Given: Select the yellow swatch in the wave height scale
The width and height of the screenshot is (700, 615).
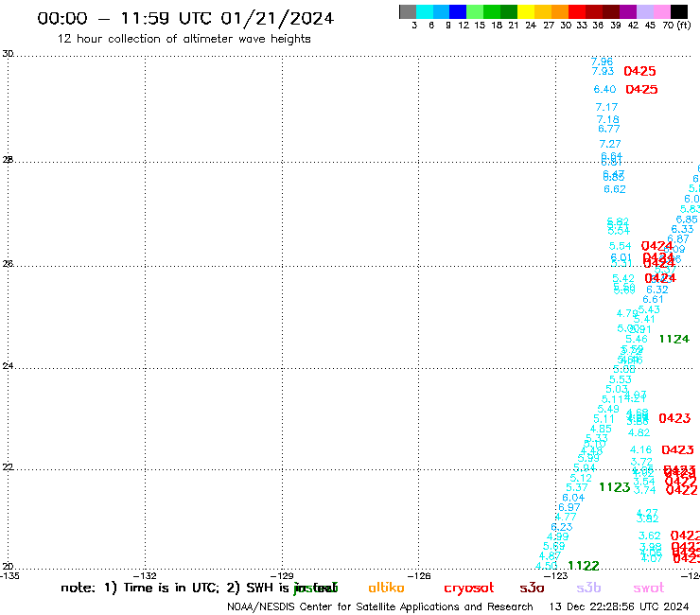Looking at the screenshot, I should point(526,11).
